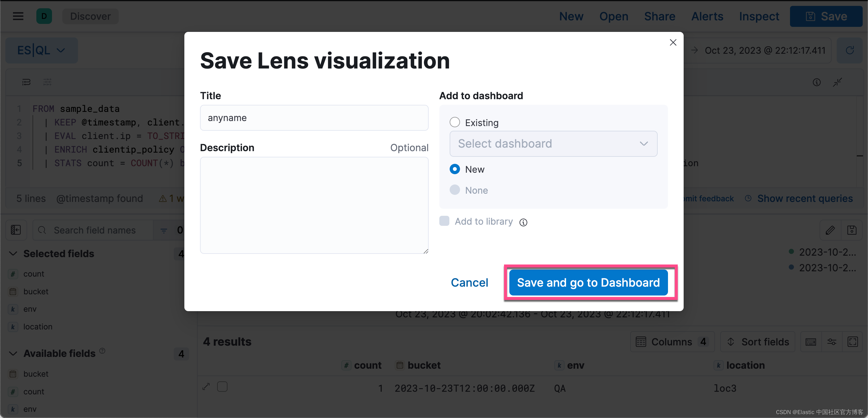
Task: Select the New dashboard radio option
Action: (x=455, y=169)
